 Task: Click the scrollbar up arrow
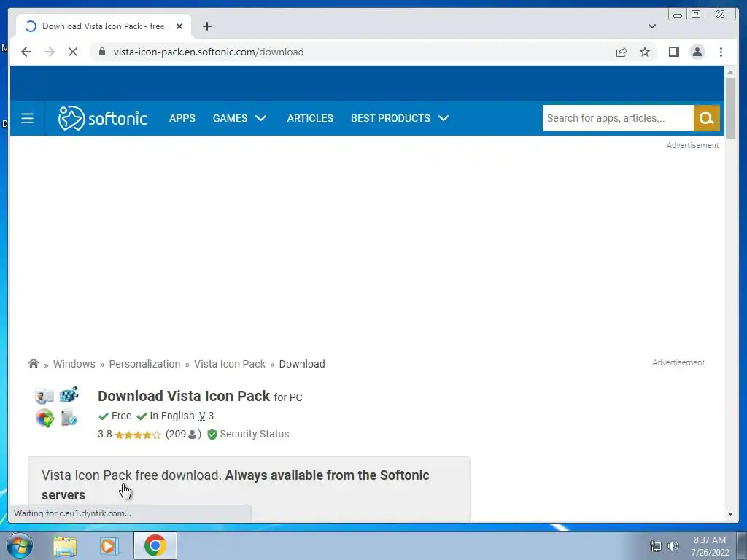(730, 72)
